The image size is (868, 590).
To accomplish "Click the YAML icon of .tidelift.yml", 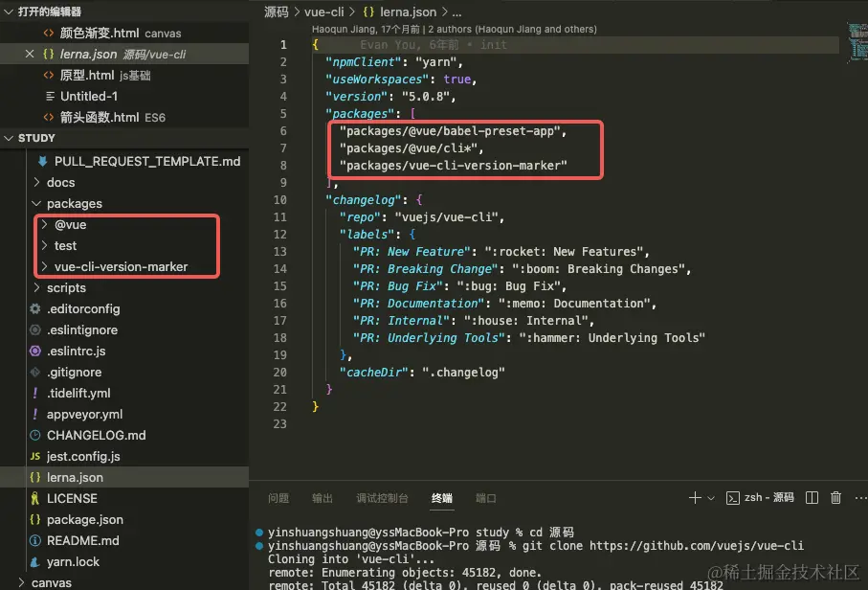I will (34, 393).
